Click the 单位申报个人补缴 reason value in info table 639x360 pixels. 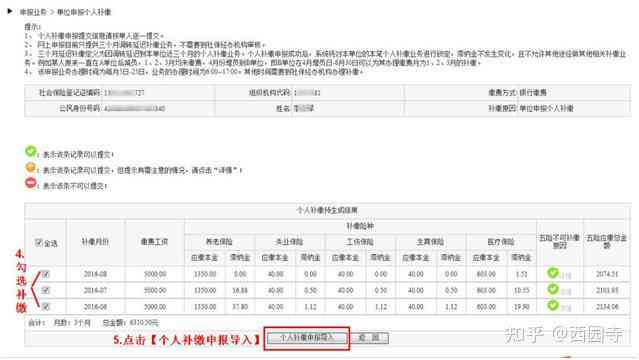pos(546,108)
